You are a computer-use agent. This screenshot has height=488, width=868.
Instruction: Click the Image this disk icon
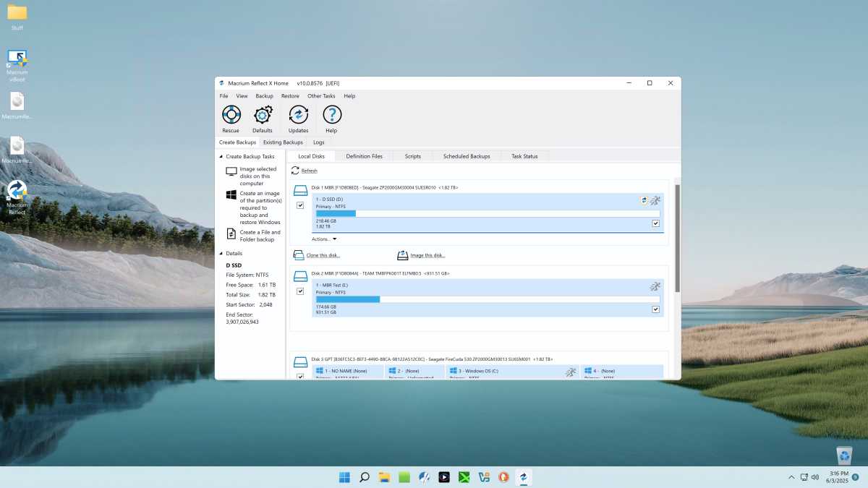pos(403,255)
